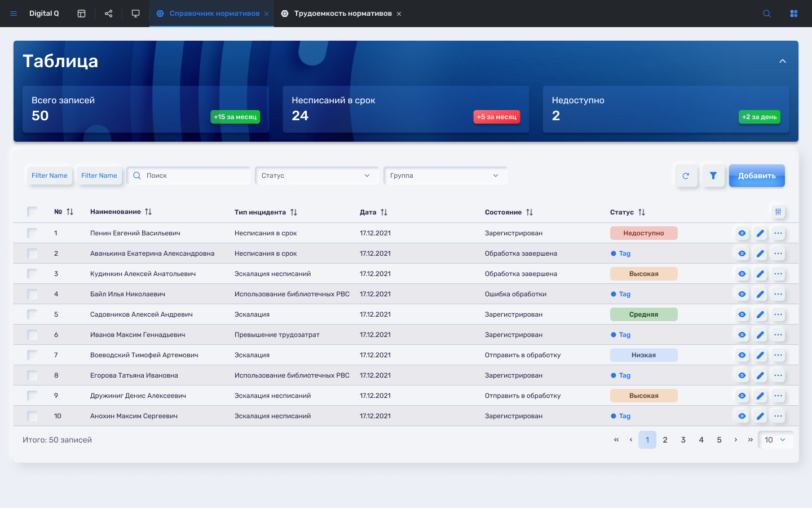Click the Низкая status badge in row 7

pos(644,355)
